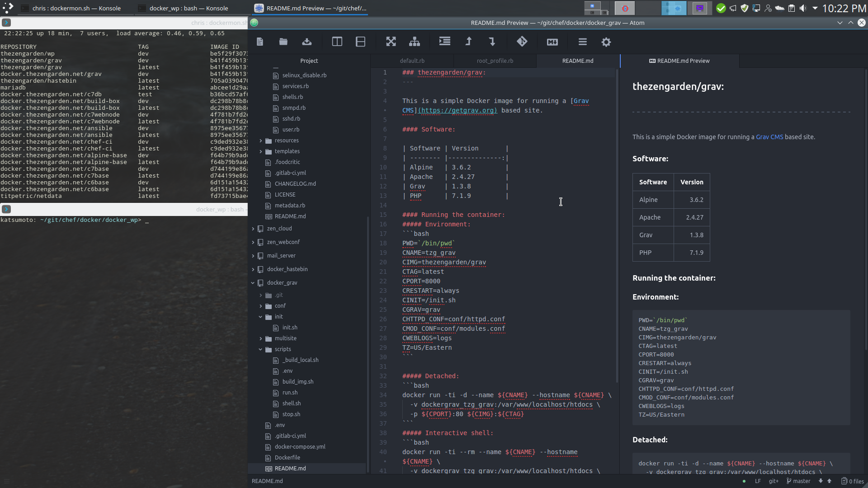Open the Grav CMS link in preview

769,137
